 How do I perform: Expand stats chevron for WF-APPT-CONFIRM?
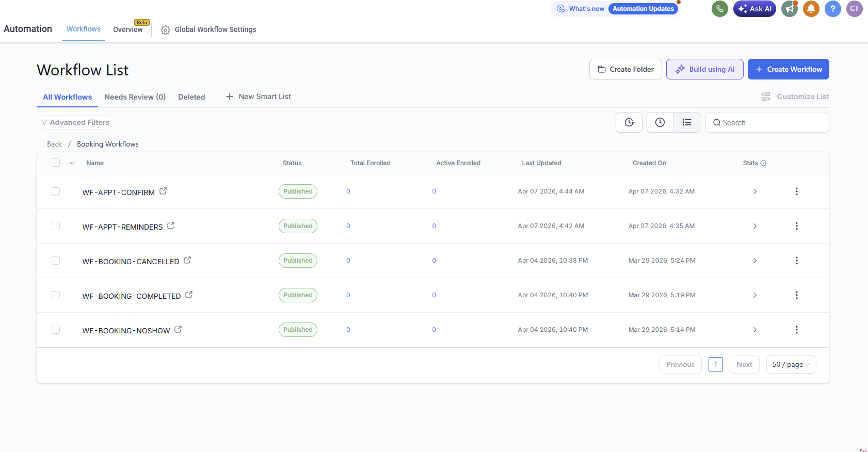click(755, 191)
